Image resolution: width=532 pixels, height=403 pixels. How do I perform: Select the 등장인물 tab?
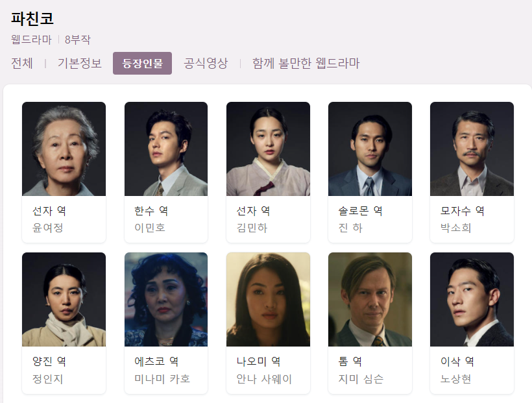coord(142,63)
